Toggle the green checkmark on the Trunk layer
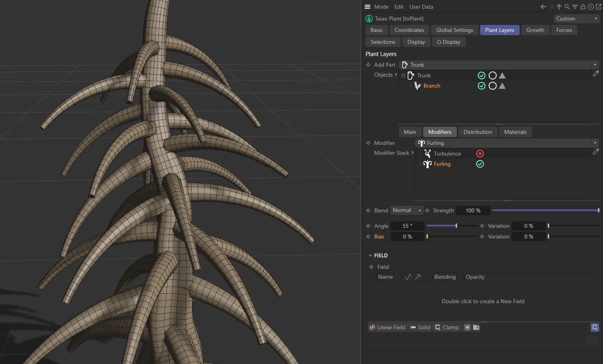Viewport: 603px width, 364px height. click(481, 75)
